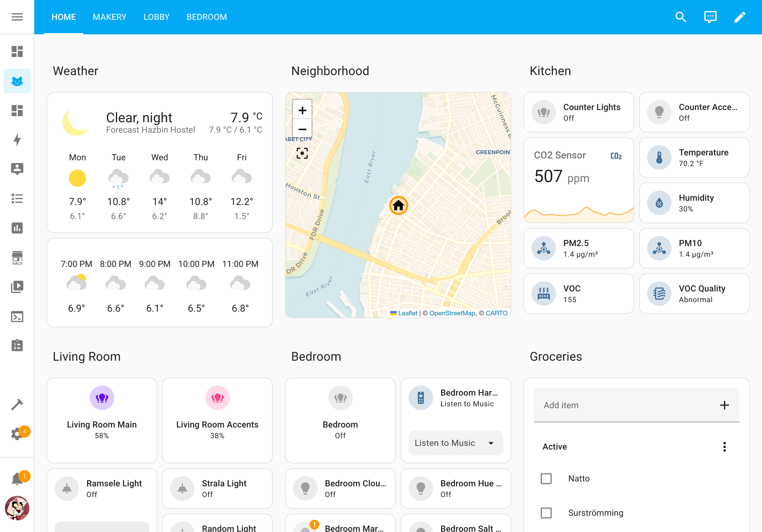Viewport: 762px width, 532px height.
Task: Click the list/logbook icon in sidebar
Action: (17, 199)
